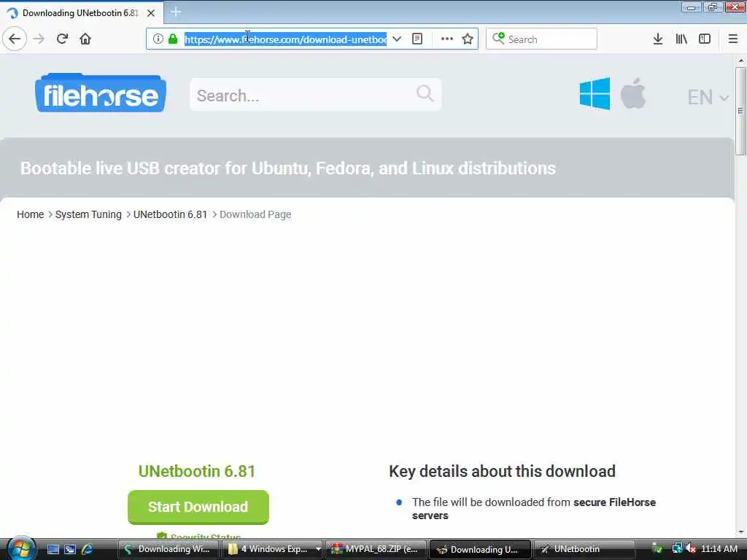Screen dimensions: 747x560
Task: Open a new browser tab
Action: tap(176, 12)
